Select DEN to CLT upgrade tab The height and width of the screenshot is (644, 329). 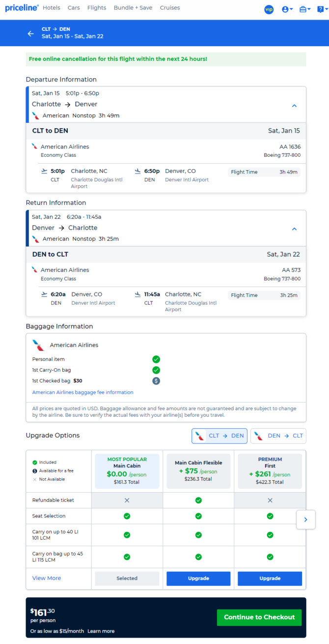[x=278, y=436]
